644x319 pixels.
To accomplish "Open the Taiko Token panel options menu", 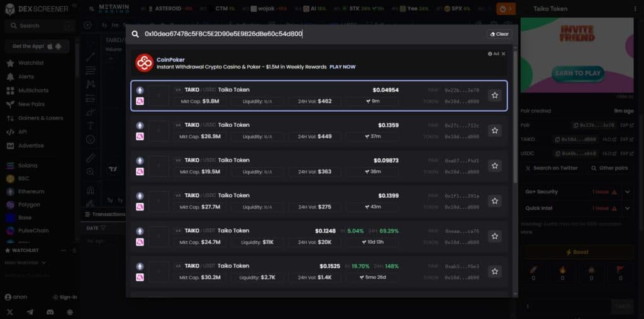I will [x=635, y=9].
